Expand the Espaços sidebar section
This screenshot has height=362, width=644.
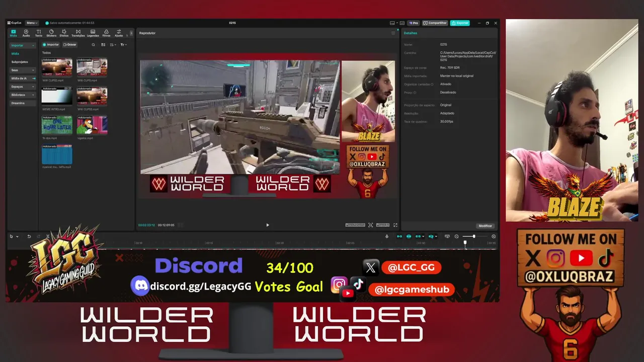pos(23,86)
